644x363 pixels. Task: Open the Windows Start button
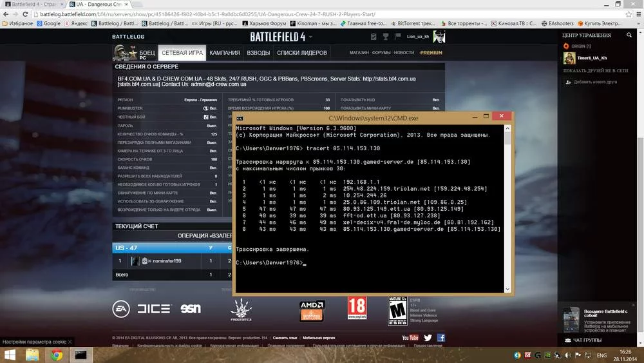point(10,355)
